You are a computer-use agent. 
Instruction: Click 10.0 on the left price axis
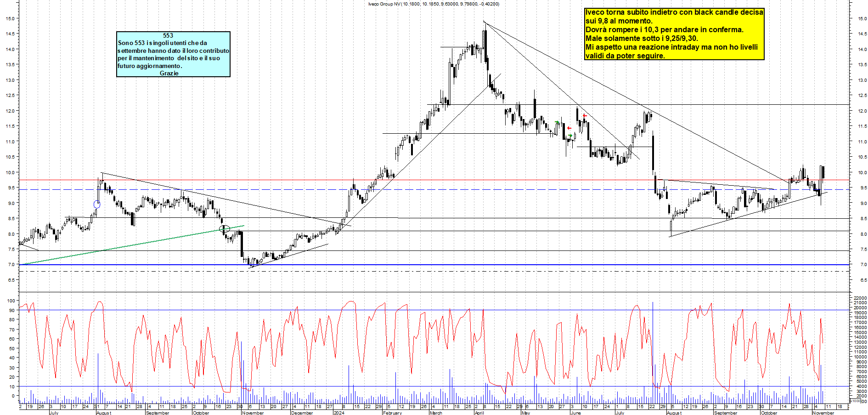tap(10, 172)
